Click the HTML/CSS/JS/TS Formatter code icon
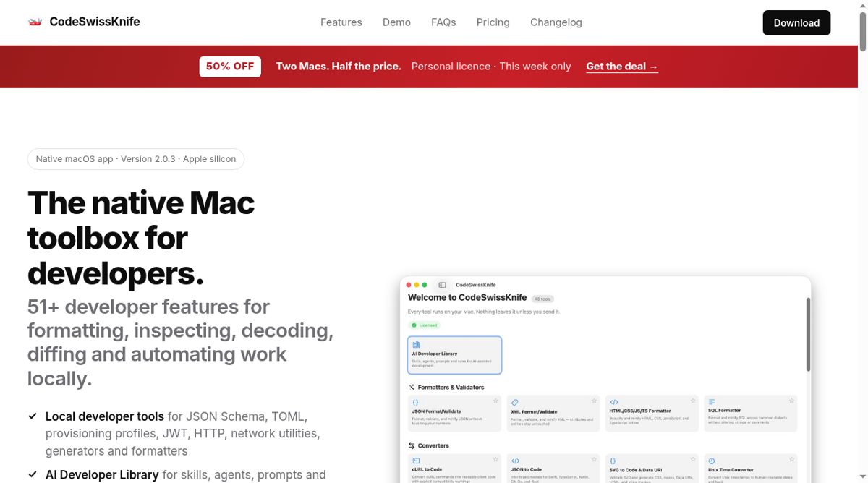868x483 pixels. pos(613,402)
